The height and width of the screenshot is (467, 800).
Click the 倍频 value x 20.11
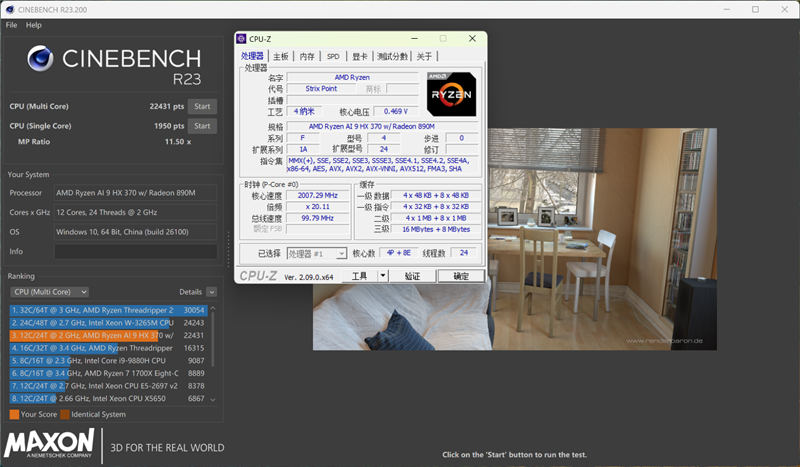point(317,207)
